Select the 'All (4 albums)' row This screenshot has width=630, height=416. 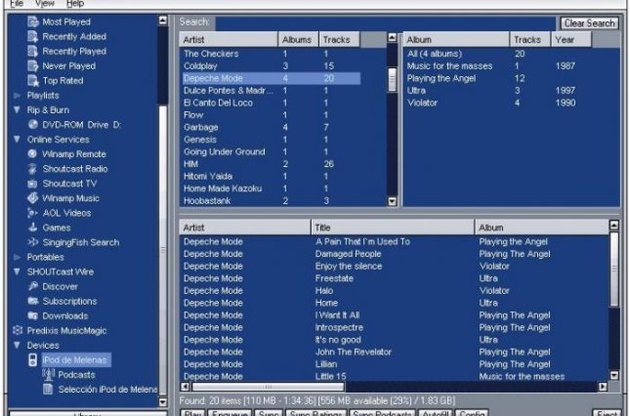point(498,54)
